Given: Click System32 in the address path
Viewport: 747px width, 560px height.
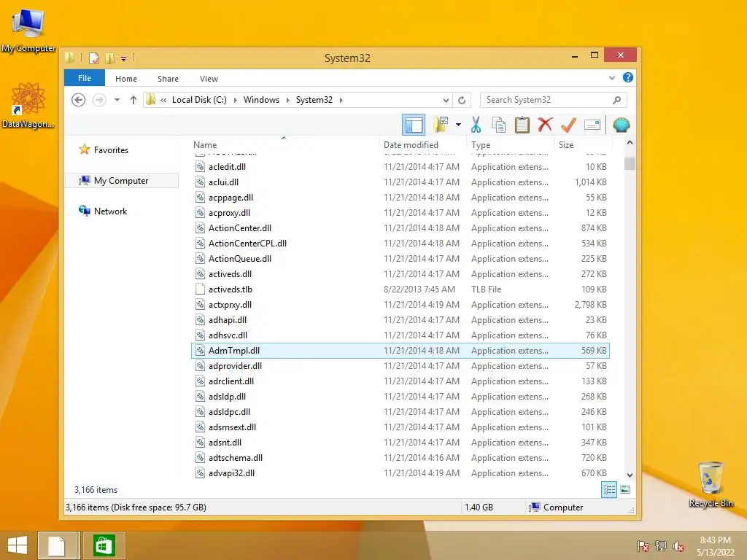Looking at the screenshot, I should click(314, 100).
